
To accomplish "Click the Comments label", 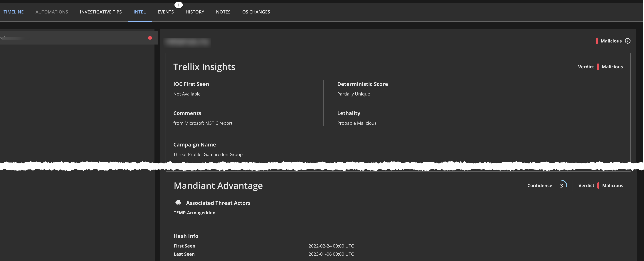I will tap(187, 113).
